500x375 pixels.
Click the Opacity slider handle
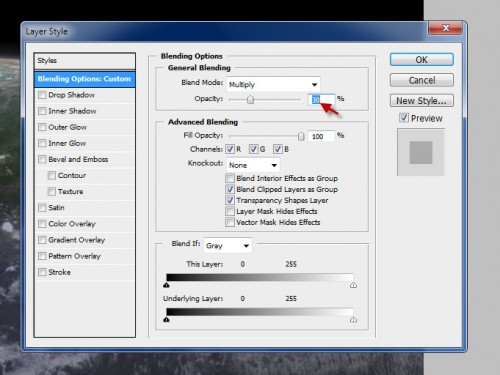250,99
